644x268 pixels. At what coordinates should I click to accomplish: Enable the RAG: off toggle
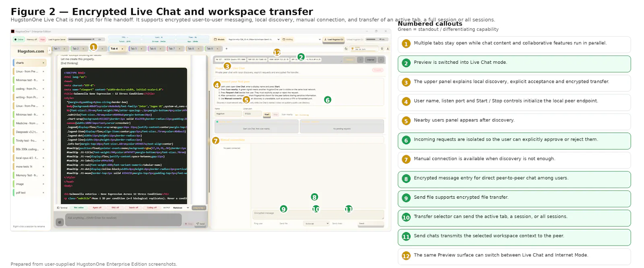coord(115,208)
